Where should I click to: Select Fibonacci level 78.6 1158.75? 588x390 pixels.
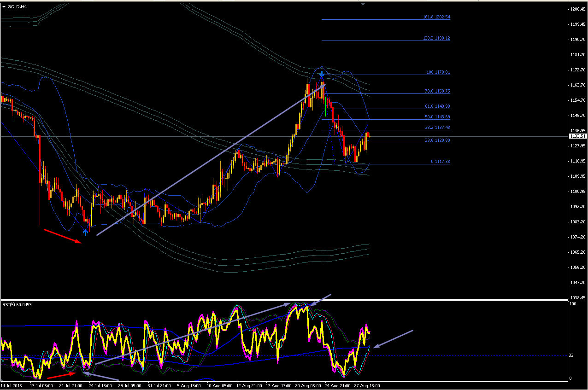[x=437, y=91]
